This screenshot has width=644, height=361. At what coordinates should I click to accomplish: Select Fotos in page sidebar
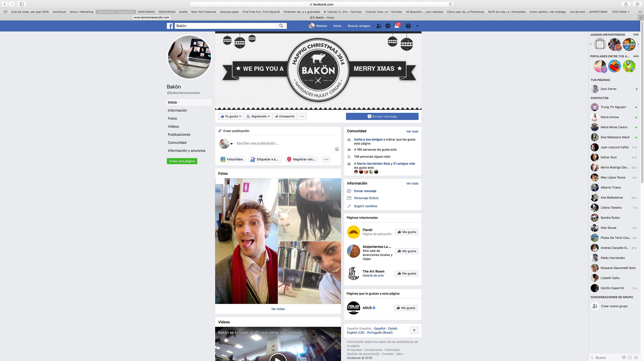tap(172, 118)
